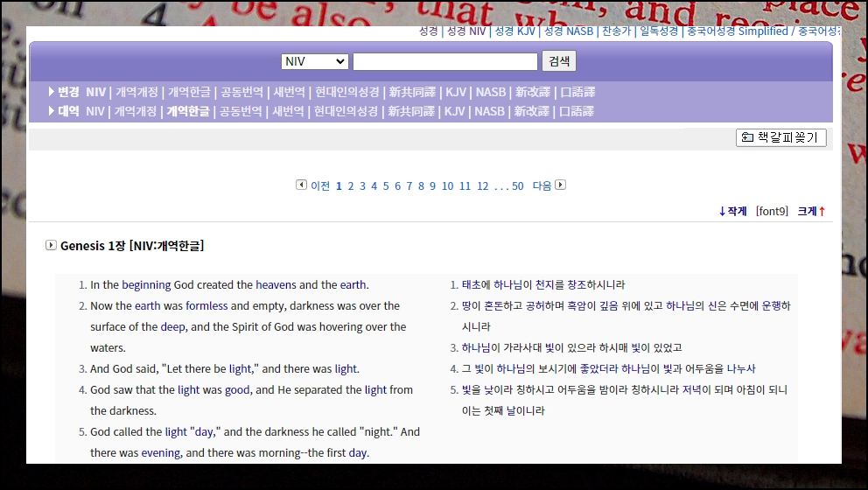Open the 중국어성경 Simplified link
Viewport: 868px width, 490px height.
(x=738, y=31)
